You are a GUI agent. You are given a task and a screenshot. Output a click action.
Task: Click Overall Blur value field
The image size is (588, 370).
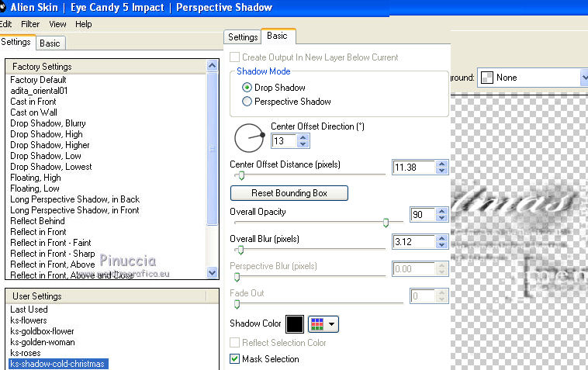(x=414, y=241)
